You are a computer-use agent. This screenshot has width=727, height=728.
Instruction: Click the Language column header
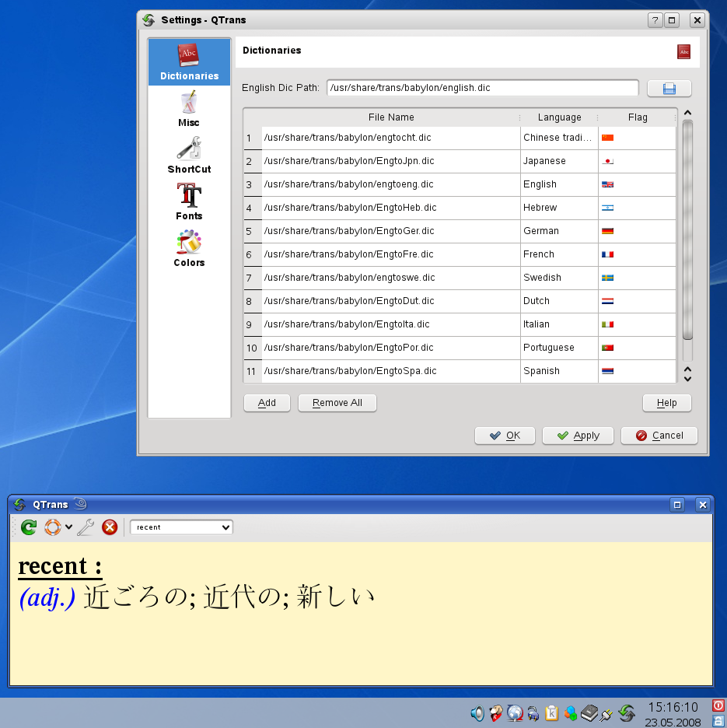pos(559,117)
